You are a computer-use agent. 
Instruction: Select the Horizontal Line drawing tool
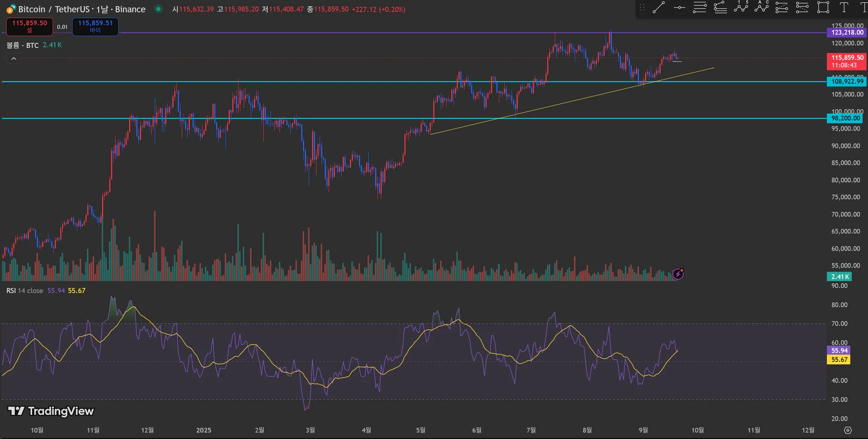(679, 7)
